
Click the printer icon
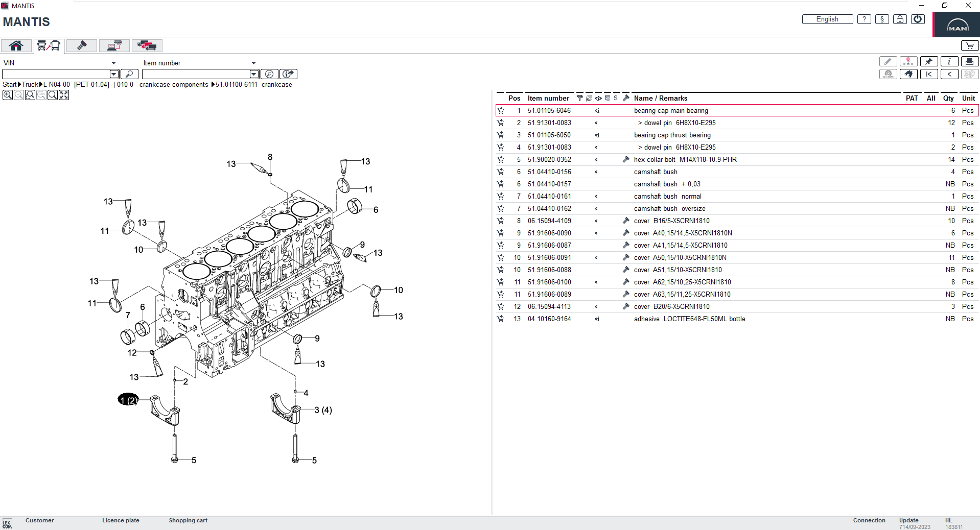coord(970,61)
